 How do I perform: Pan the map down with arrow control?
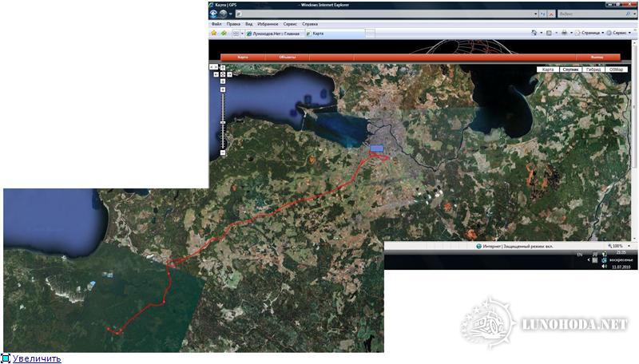[x=223, y=81]
